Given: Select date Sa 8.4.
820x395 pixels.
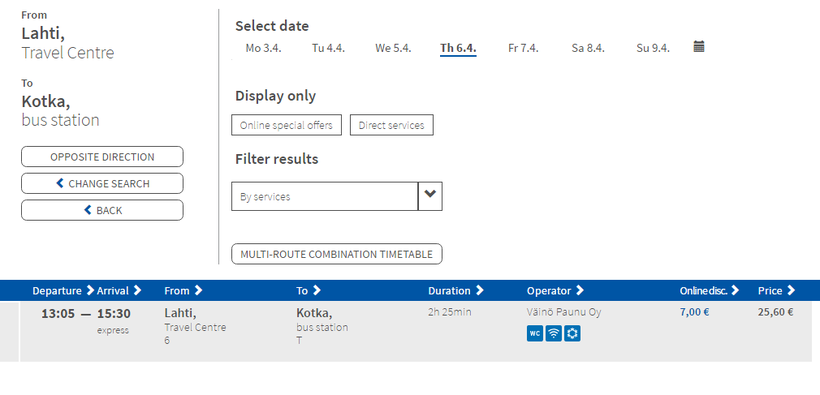Looking at the screenshot, I should [x=588, y=48].
